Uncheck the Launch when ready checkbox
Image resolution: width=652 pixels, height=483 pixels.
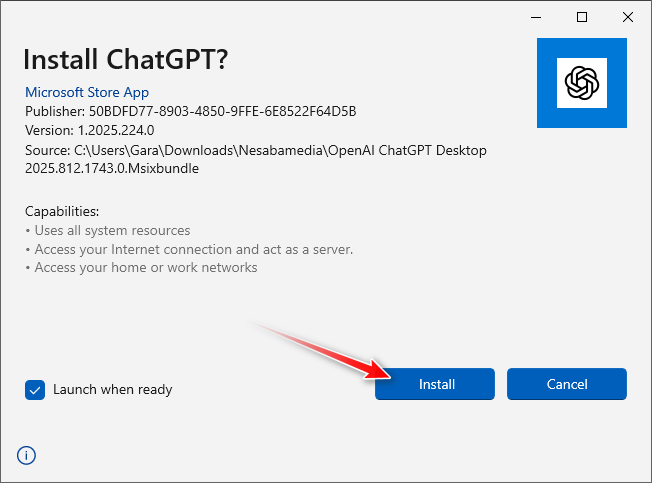tap(35, 390)
